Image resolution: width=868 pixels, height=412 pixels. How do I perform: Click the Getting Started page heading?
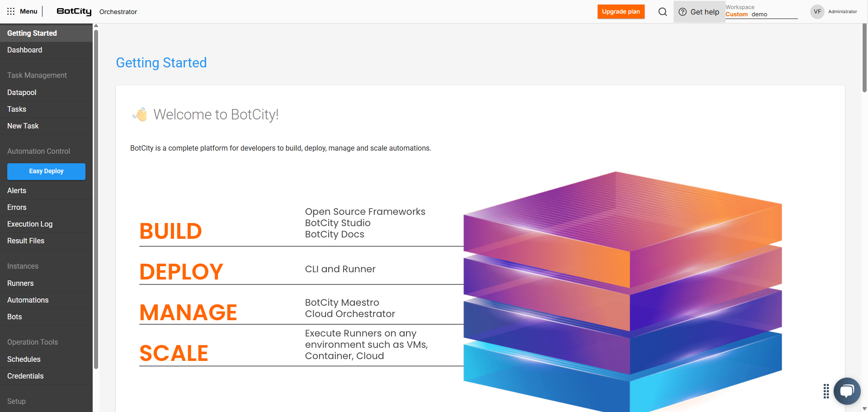pos(161,63)
